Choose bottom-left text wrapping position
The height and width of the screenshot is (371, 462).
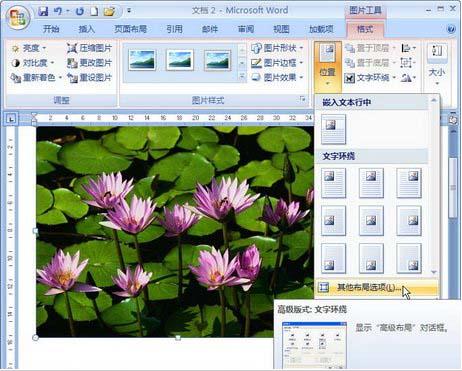click(x=333, y=258)
